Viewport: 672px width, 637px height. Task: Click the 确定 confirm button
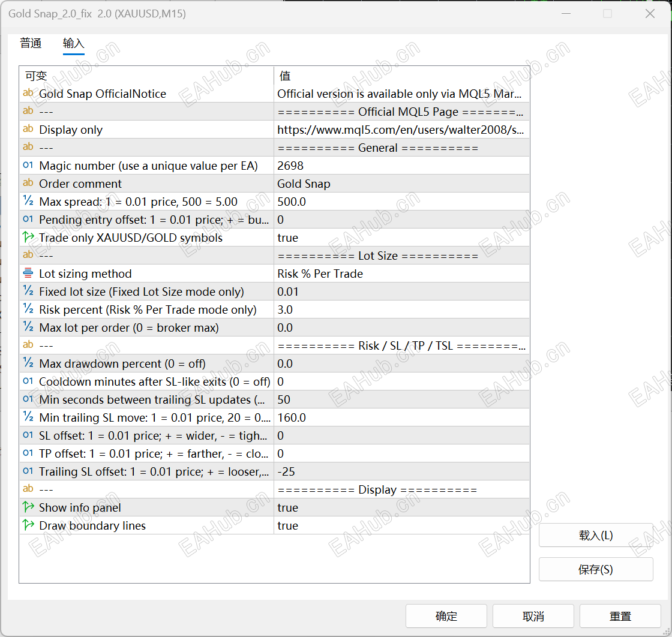tap(446, 616)
